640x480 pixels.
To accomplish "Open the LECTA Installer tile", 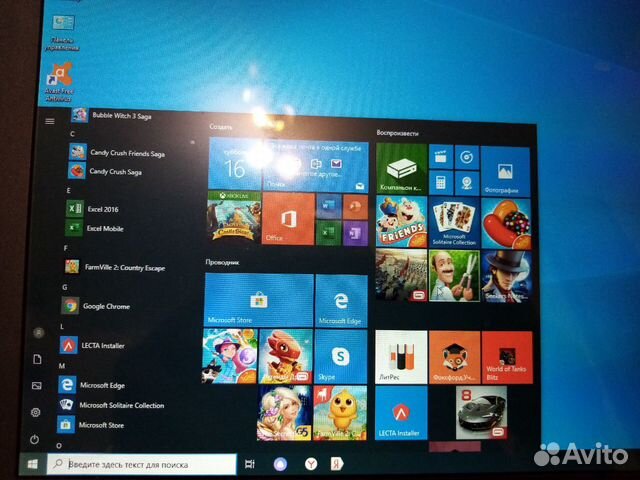I will tap(400, 413).
